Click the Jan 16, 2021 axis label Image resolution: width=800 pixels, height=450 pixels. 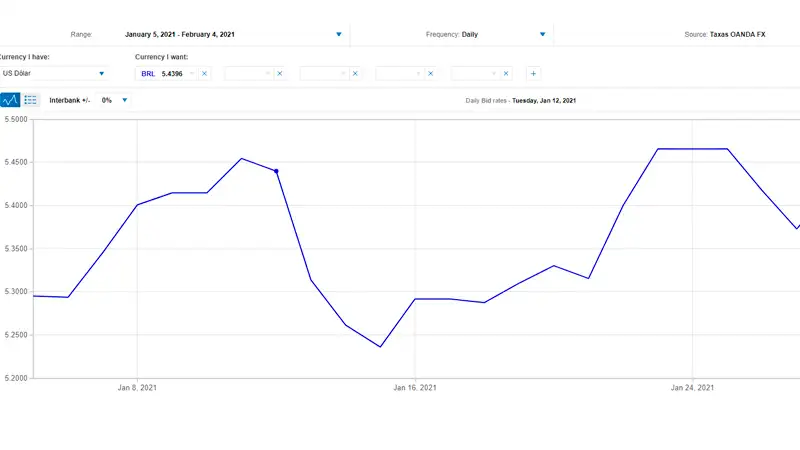(414, 387)
